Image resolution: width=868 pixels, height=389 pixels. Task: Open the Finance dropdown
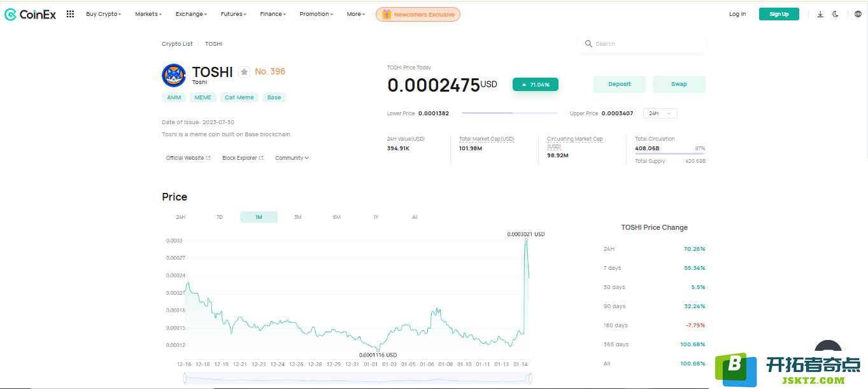coord(273,14)
